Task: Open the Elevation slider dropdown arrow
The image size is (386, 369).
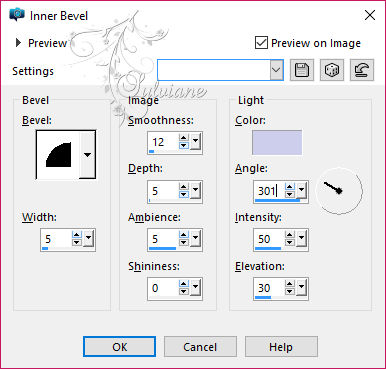Action: click(301, 287)
